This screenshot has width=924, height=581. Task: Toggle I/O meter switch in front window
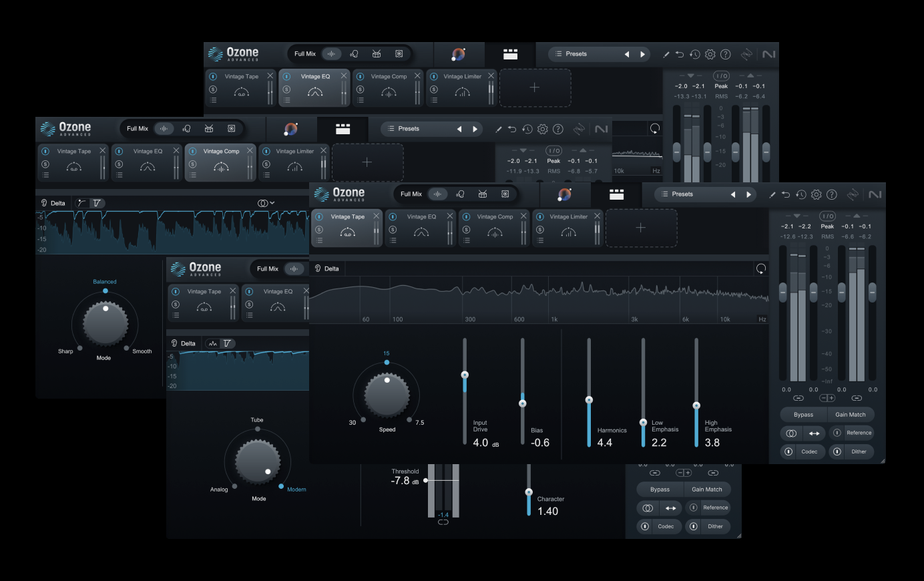point(828,216)
